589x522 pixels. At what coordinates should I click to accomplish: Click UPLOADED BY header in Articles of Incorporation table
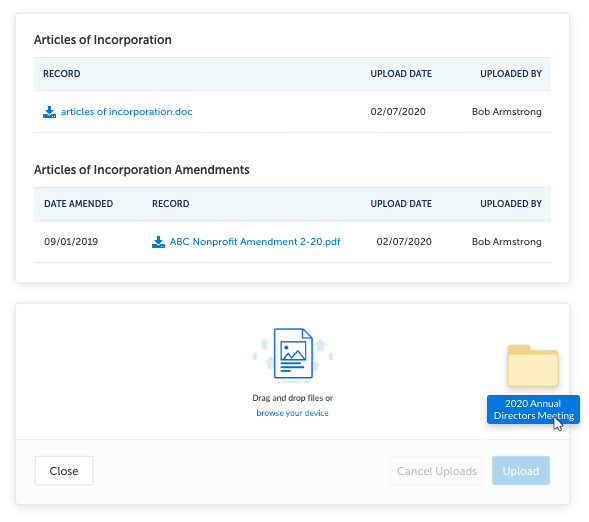click(511, 74)
